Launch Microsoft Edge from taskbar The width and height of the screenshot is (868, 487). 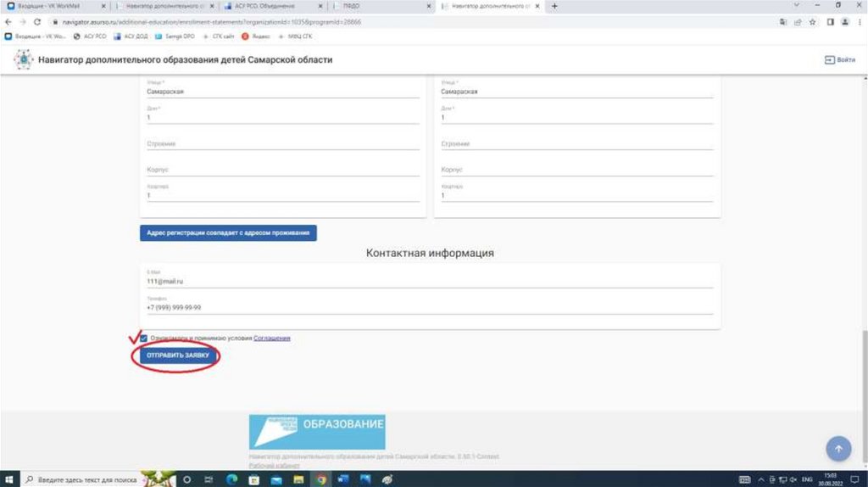tap(231, 479)
